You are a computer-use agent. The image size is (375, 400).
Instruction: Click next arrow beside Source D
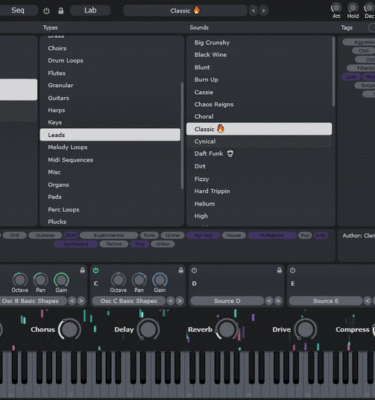click(278, 301)
